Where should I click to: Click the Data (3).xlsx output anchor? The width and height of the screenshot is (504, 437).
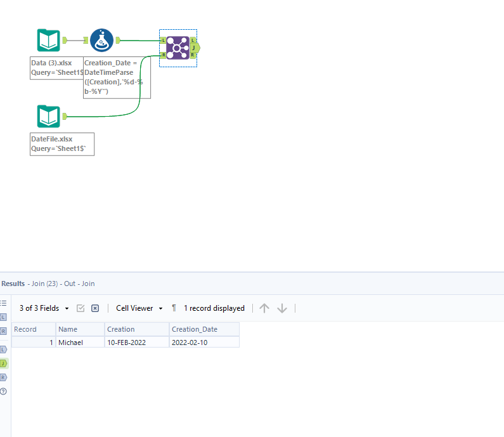[65, 40]
